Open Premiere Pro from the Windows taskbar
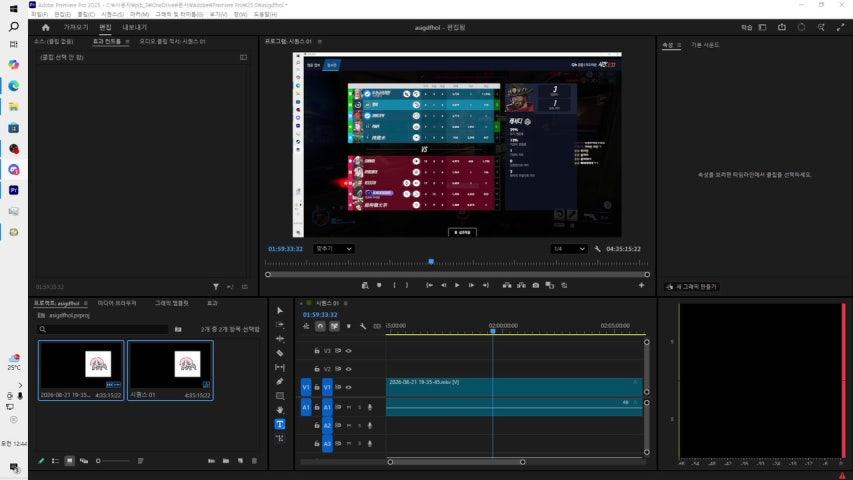 [x=14, y=190]
